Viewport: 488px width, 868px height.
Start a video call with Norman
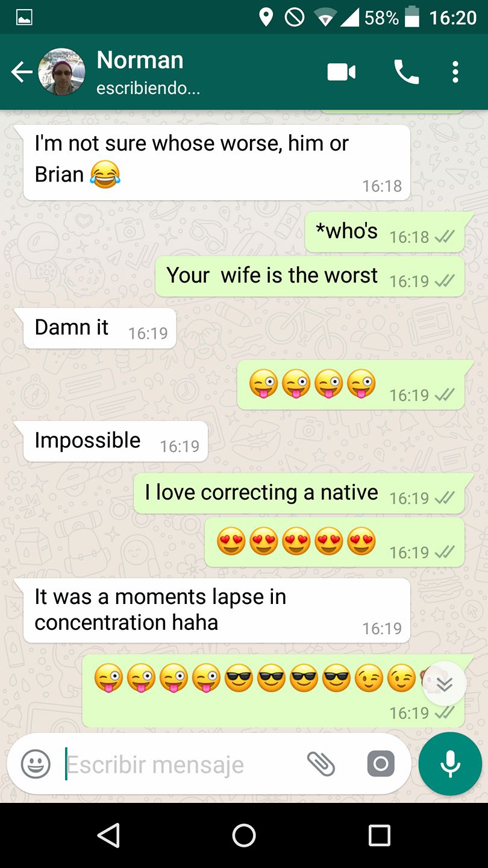(342, 72)
